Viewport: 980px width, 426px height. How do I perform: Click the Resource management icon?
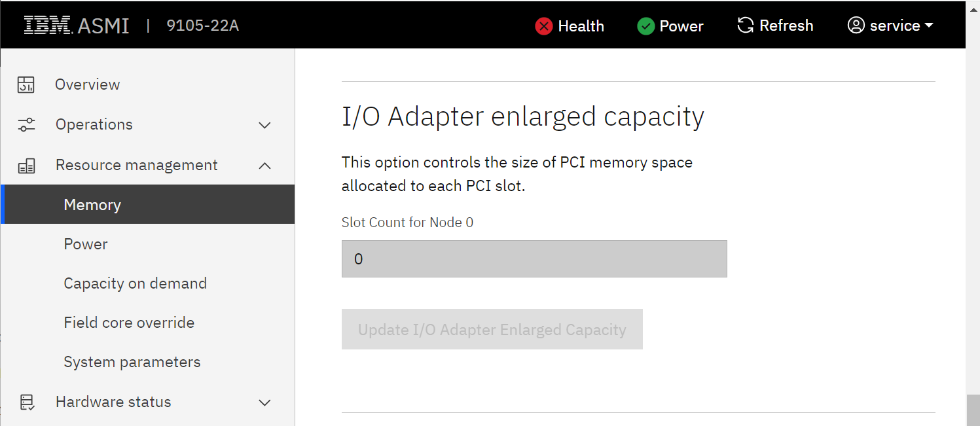pyautogui.click(x=26, y=165)
